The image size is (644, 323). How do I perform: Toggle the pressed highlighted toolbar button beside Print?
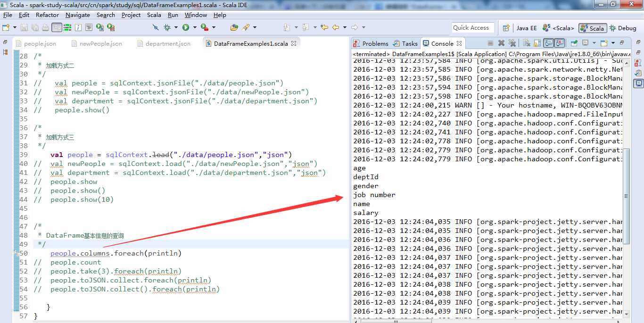[x=57, y=27]
